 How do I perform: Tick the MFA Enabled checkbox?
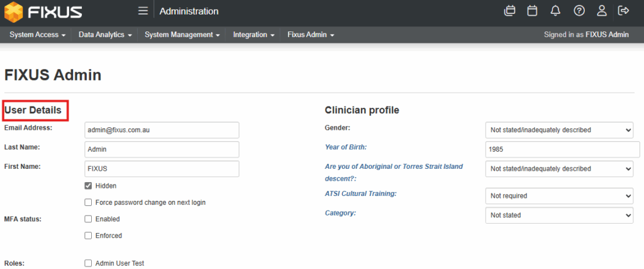click(88, 219)
